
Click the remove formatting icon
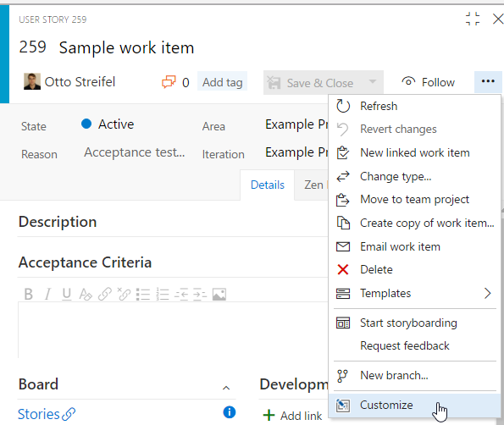point(86,294)
